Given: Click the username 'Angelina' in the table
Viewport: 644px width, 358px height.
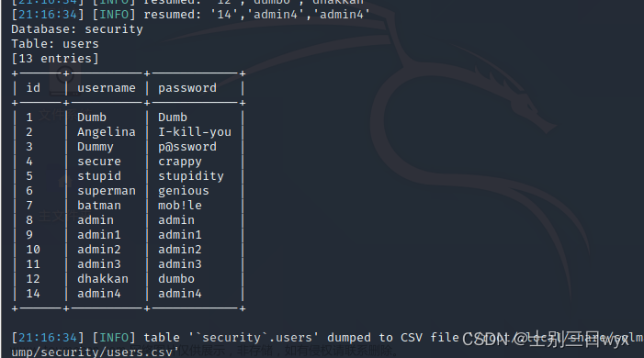Looking at the screenshot, I should coord(107,132).
